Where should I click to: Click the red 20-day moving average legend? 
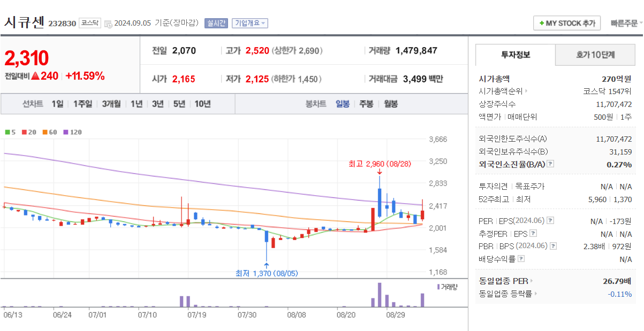(29, 132)
